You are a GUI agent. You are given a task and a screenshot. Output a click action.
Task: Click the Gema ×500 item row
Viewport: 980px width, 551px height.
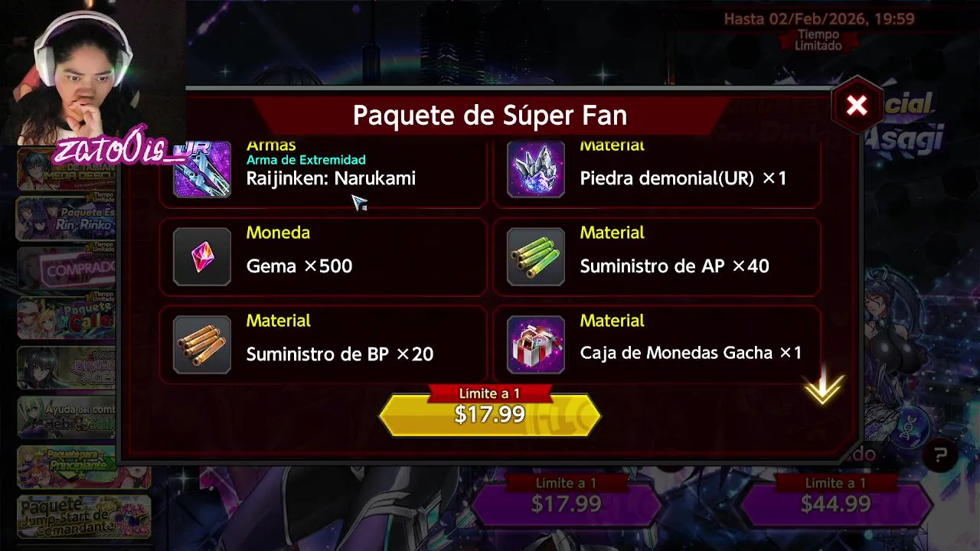click(323, 257)
